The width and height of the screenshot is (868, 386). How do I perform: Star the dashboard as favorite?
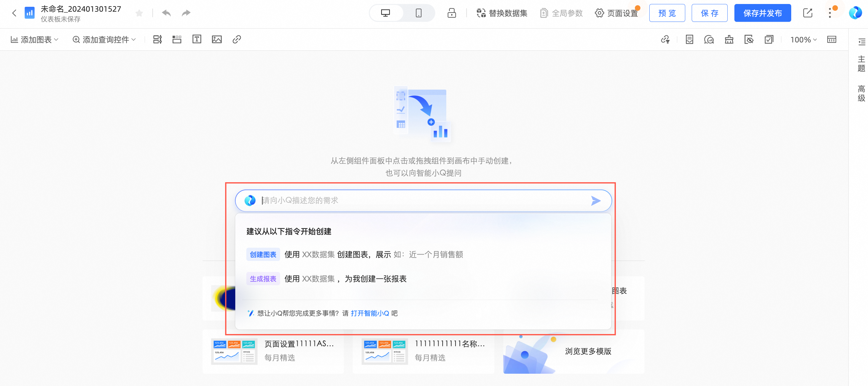(139, 13)
